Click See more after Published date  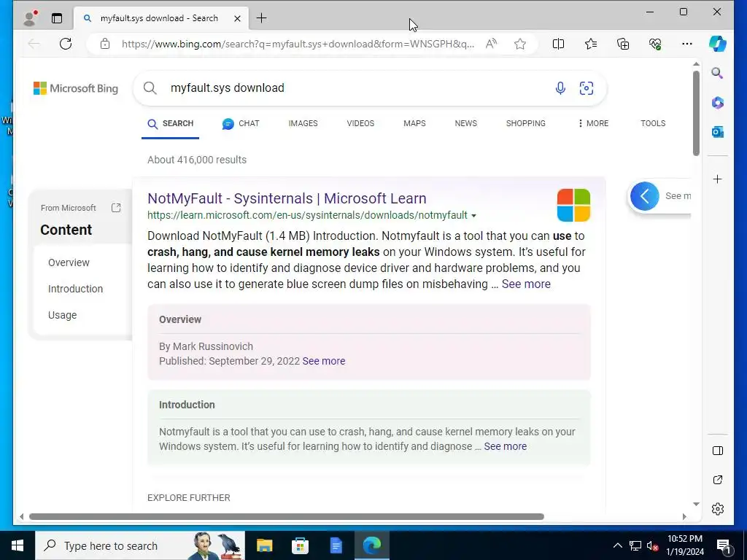[323, 361]
